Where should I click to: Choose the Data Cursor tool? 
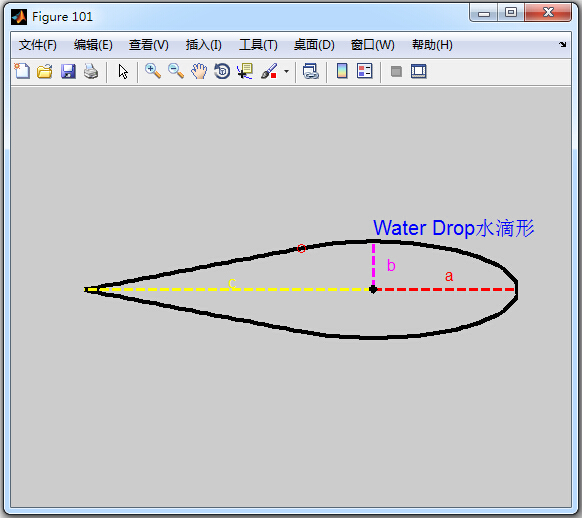coord(245,71)
